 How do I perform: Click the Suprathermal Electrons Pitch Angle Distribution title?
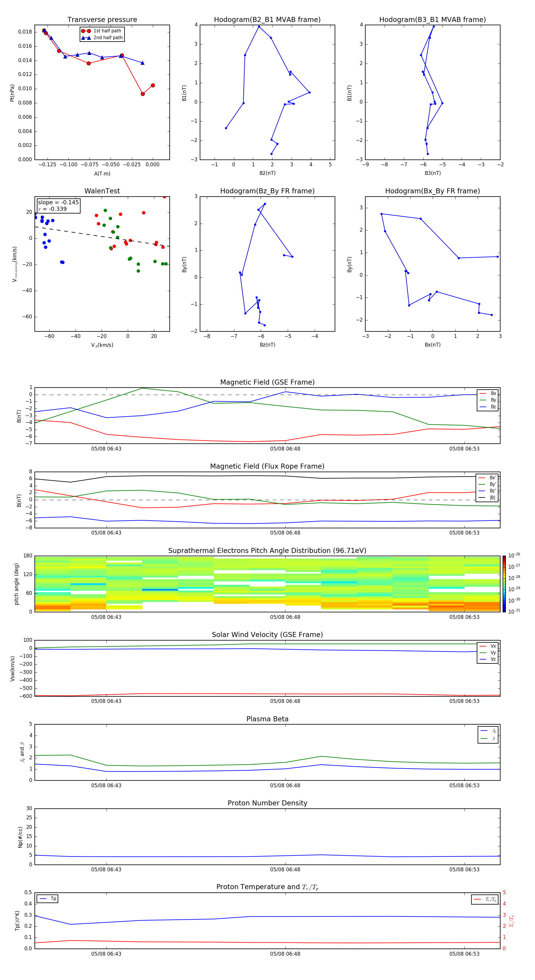pos(267,551)
